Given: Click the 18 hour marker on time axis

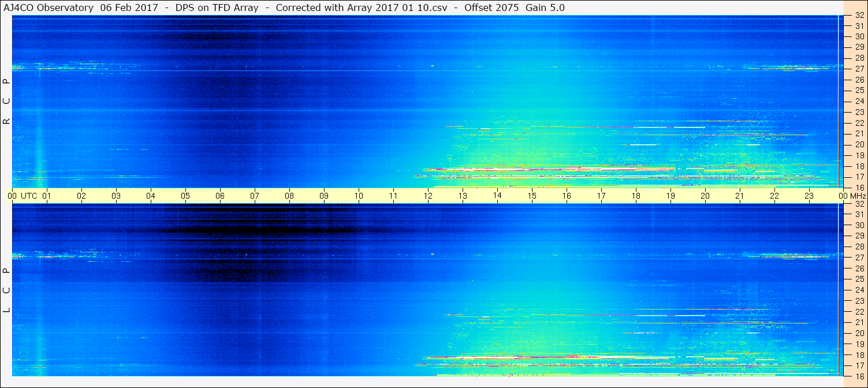Looking at the screenshot, I should 636,196.
